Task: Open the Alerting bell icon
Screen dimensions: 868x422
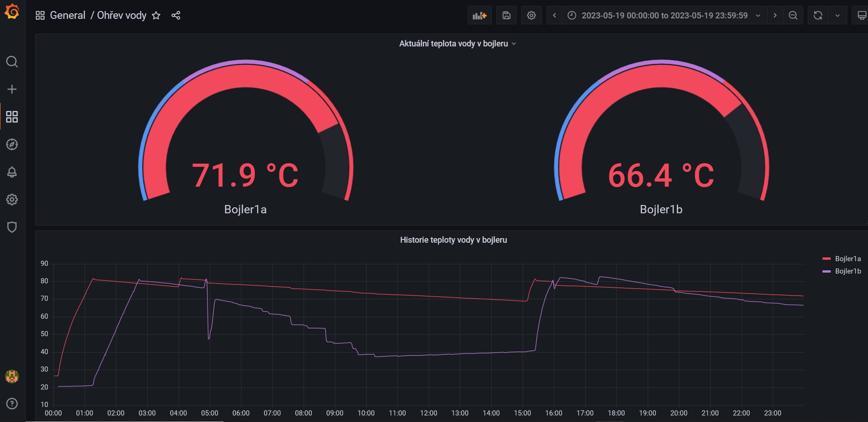Action: pos(12,172)
